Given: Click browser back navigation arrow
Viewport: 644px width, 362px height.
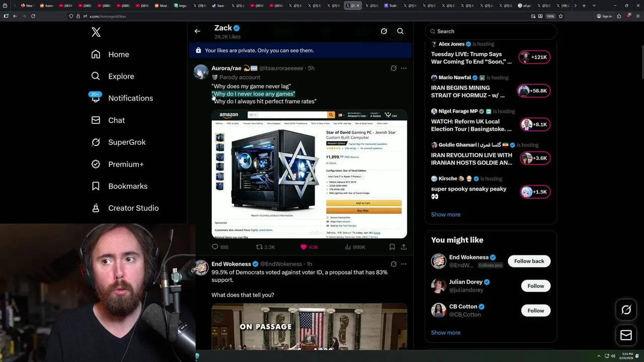Looking at the screenshot, I should [x=15, y=16].
